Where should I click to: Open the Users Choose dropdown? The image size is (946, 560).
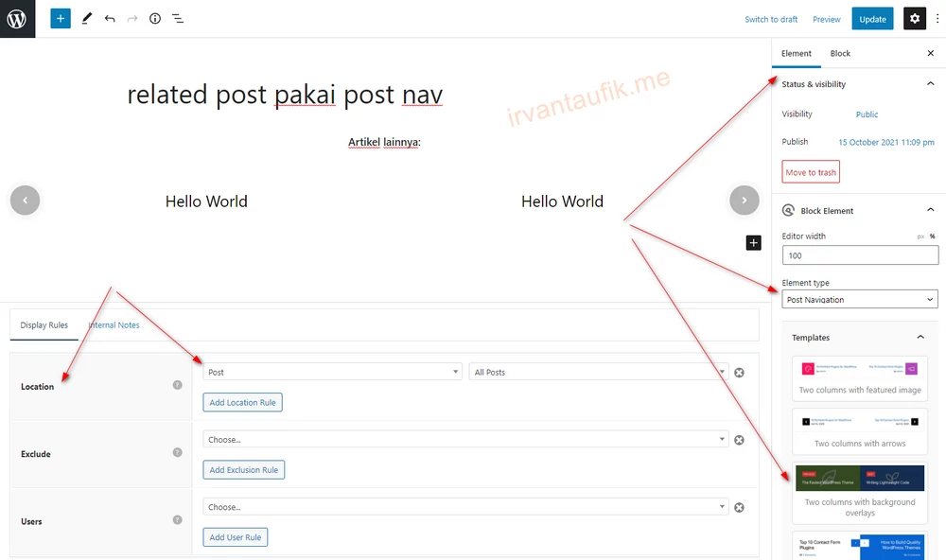pyautogui.click(x=465, y=507)
